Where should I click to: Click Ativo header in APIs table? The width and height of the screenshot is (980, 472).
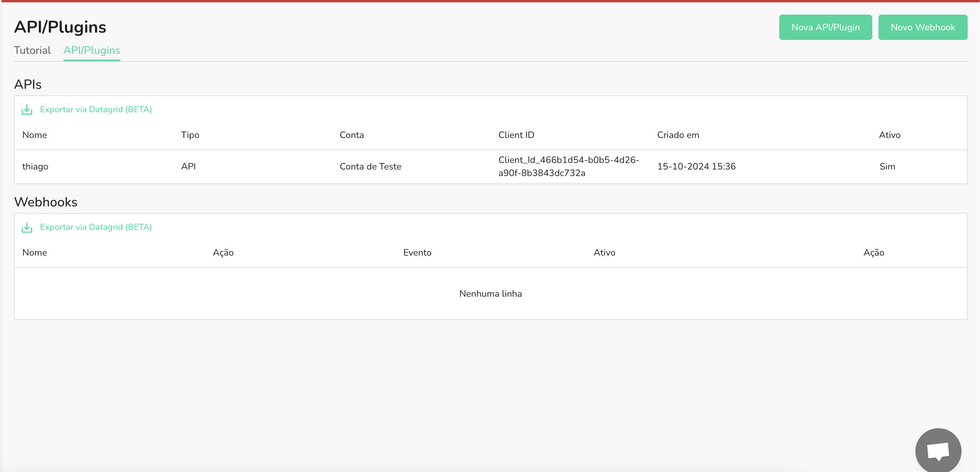pyautogui.click(x=890, y=135)
